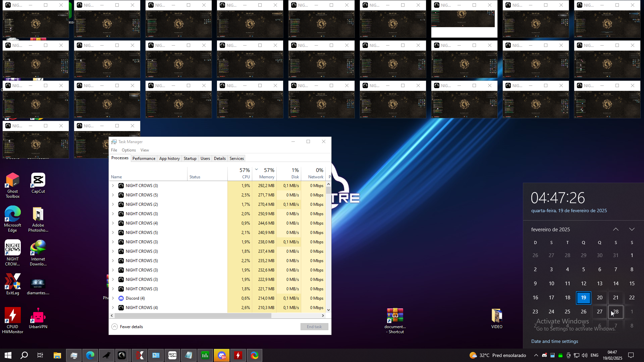Click the volume icon in the system tray
The width and height of the screenshot is (644, 362).
585,355
